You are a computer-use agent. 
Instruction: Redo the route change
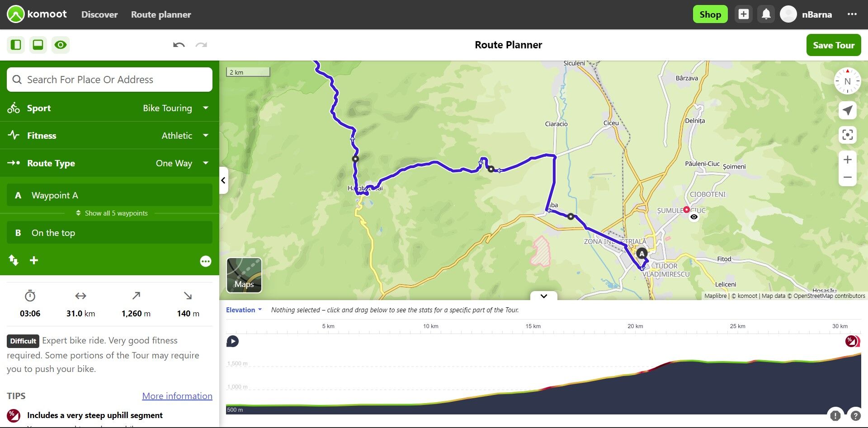pyautogui.click(x=201, y=45)
